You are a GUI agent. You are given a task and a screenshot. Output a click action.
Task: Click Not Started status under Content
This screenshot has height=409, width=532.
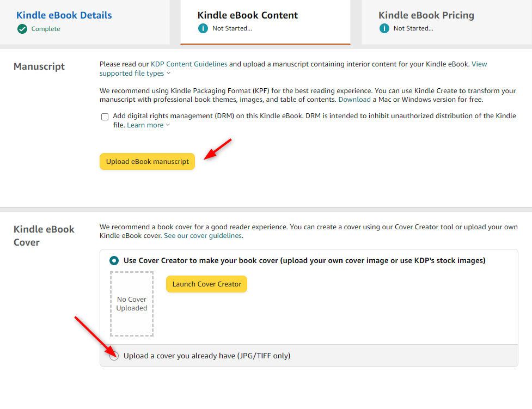[x=232, y=28]
